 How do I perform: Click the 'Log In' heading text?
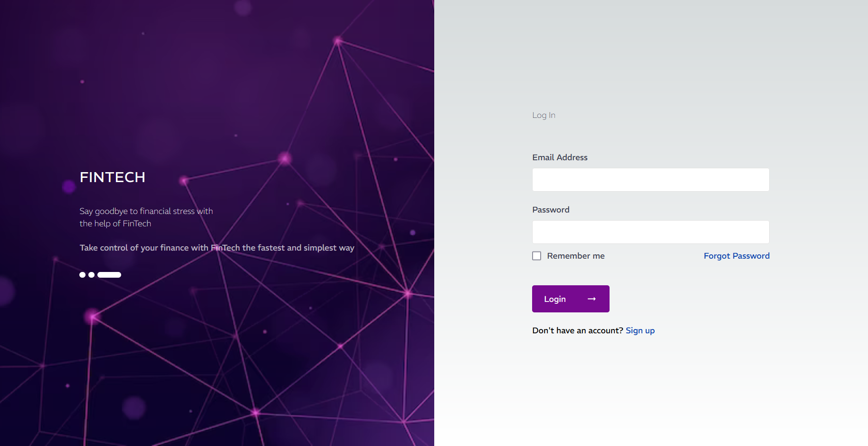pos(544,115)
